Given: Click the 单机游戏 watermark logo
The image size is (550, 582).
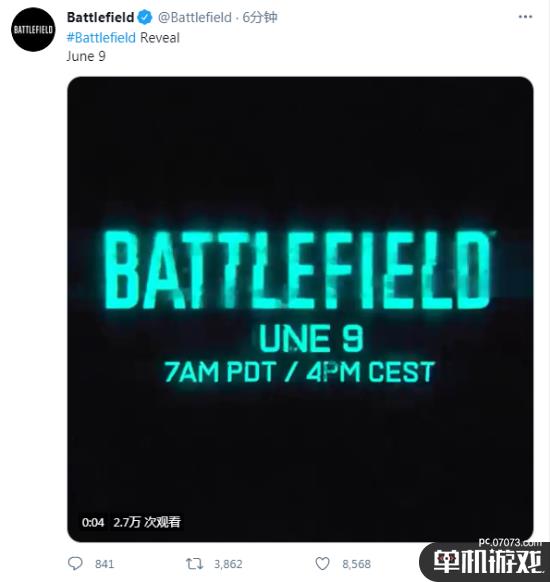Looking at the screenshot, I should coord(488,563).
